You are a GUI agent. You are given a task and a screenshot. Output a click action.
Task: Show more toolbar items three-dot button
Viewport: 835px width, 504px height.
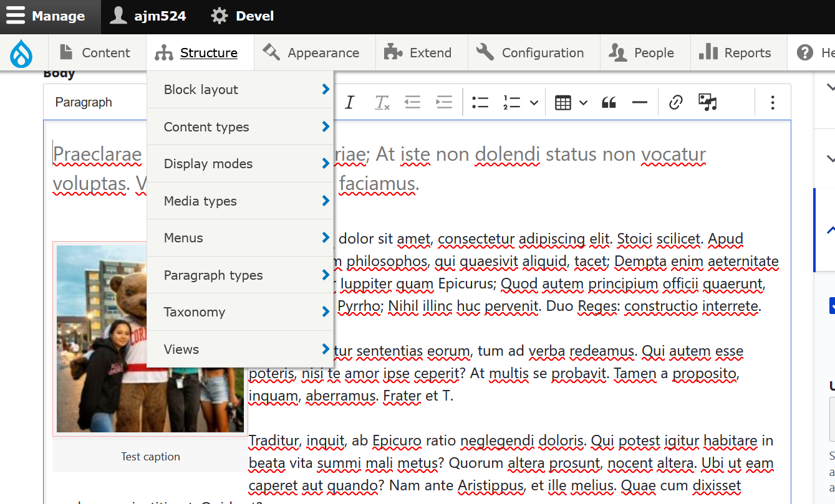pyautogui.click(x=773, y=103)
